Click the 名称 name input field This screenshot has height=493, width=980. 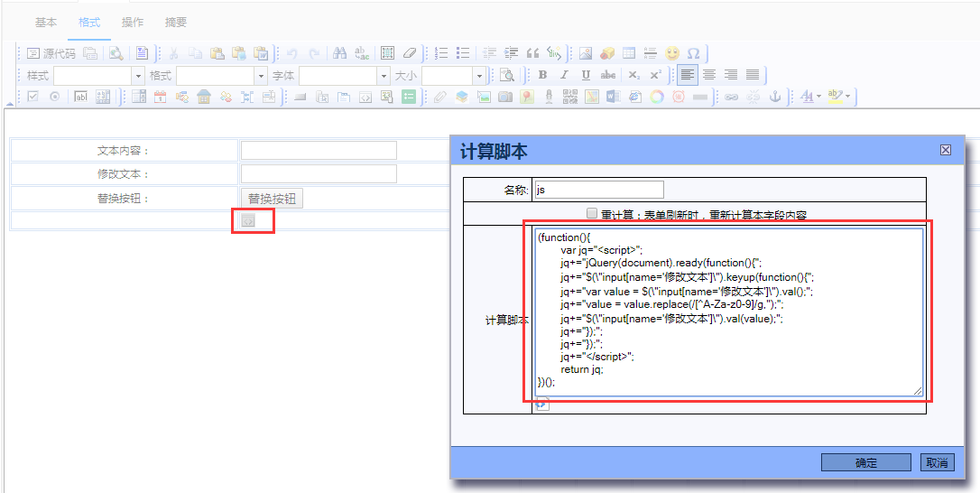pos(599,190)
